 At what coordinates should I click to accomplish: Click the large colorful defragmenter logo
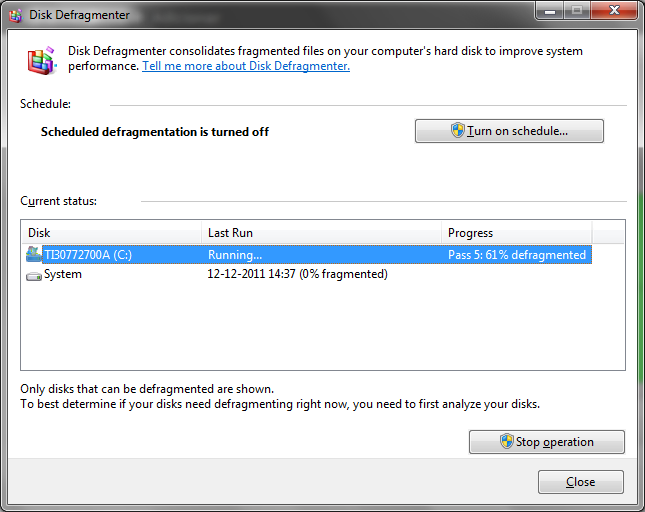(41, 60)
